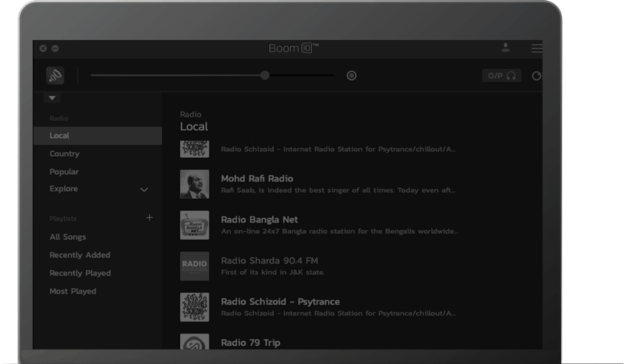Select the Country radio section
Viewport: 624px width, 364px height.
[x=65, y=154]
